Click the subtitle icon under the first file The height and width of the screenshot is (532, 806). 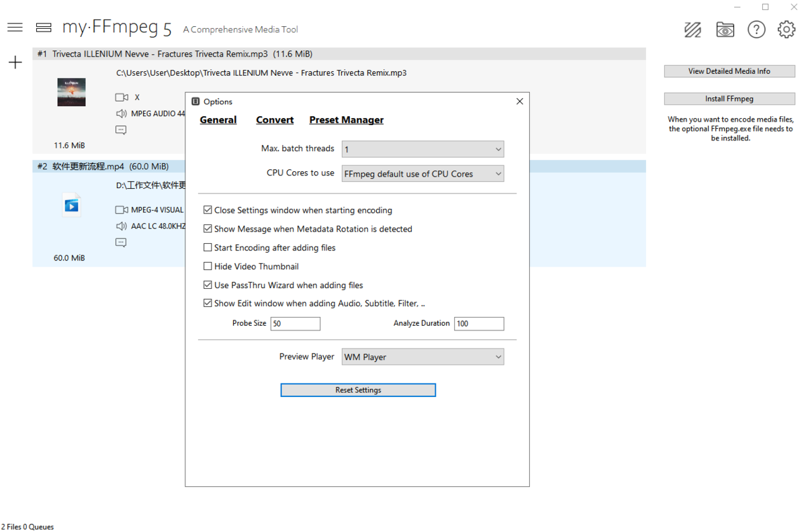pyautogui.click(x=121, y=130)
